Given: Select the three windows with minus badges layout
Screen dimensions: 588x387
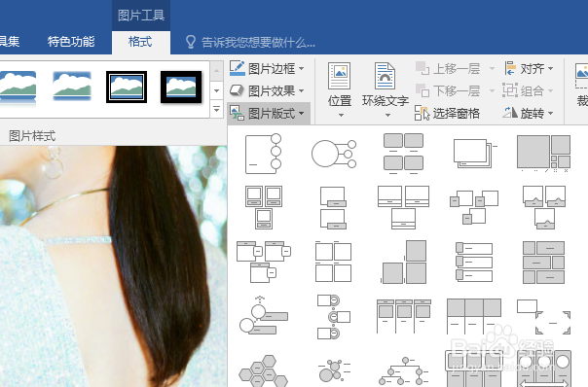Looking at the screenshot, I should click(x=264, y=262).
